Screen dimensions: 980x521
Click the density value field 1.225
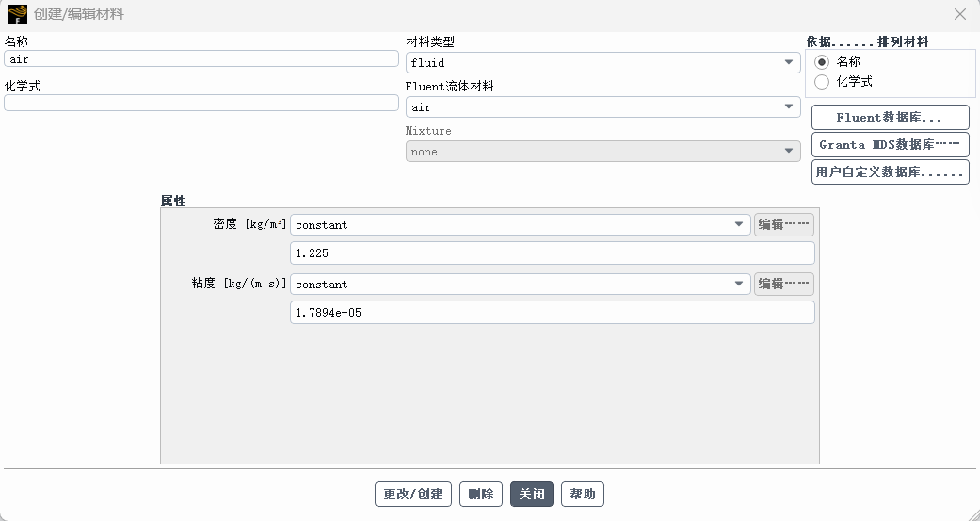pos(553,253)
